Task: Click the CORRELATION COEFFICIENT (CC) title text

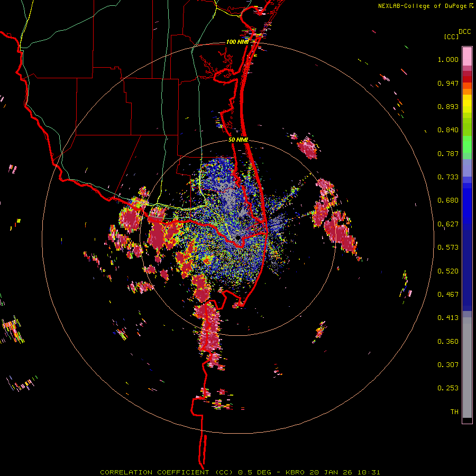Action: tap(167, 472)
